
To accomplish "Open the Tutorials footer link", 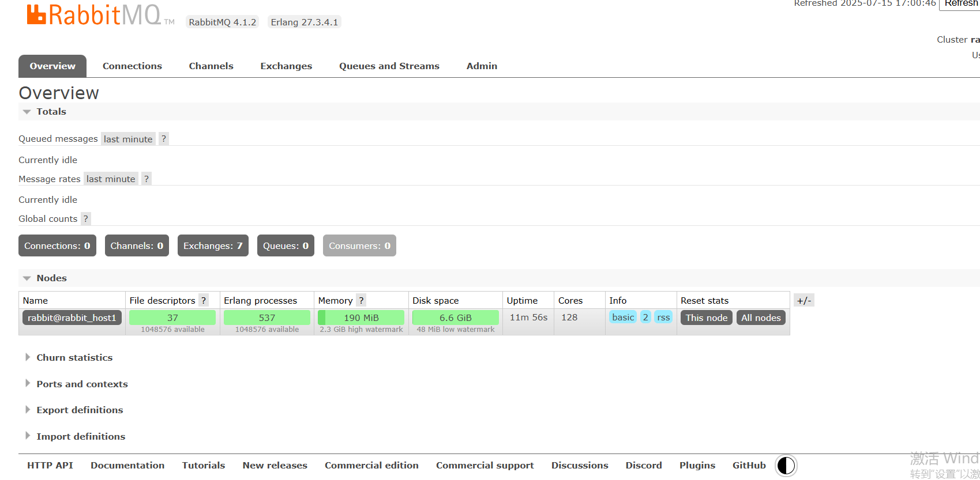I will coord(204,466).
